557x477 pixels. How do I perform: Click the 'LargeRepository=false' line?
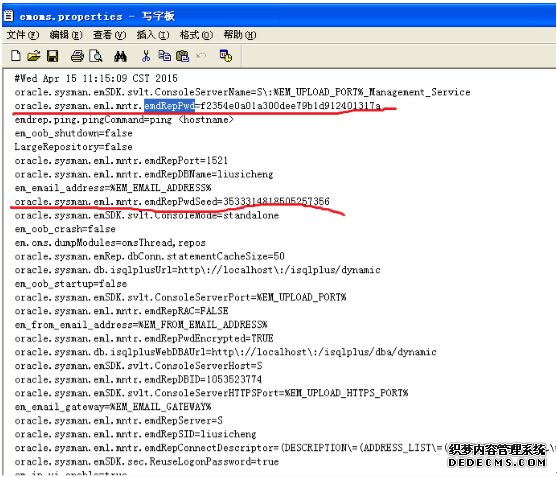(x=73, y=147)
